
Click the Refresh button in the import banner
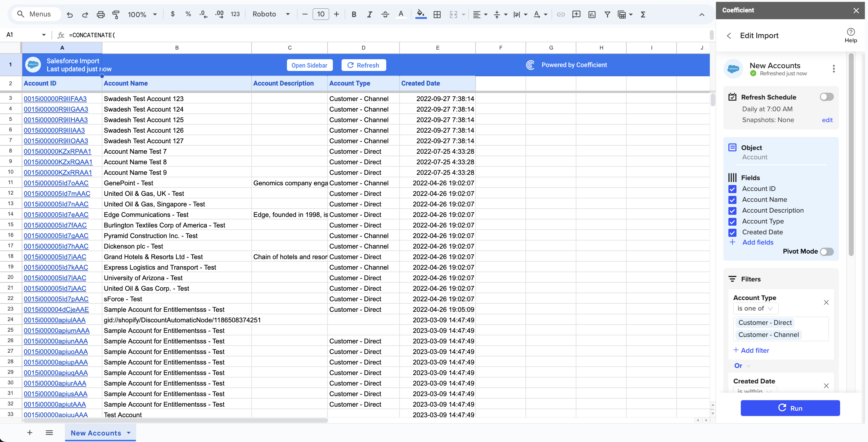(x=363, y=65)
